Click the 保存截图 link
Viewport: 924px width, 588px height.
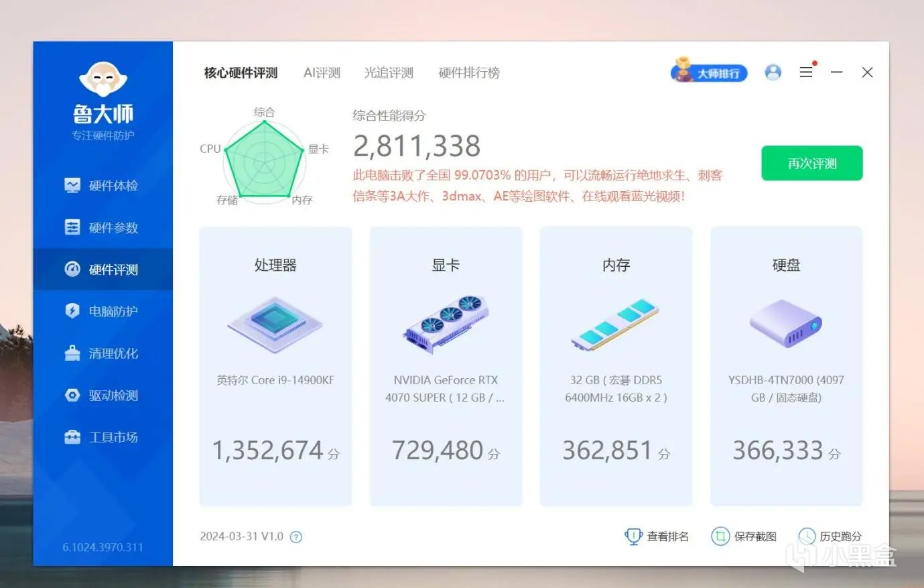[744, 536]
